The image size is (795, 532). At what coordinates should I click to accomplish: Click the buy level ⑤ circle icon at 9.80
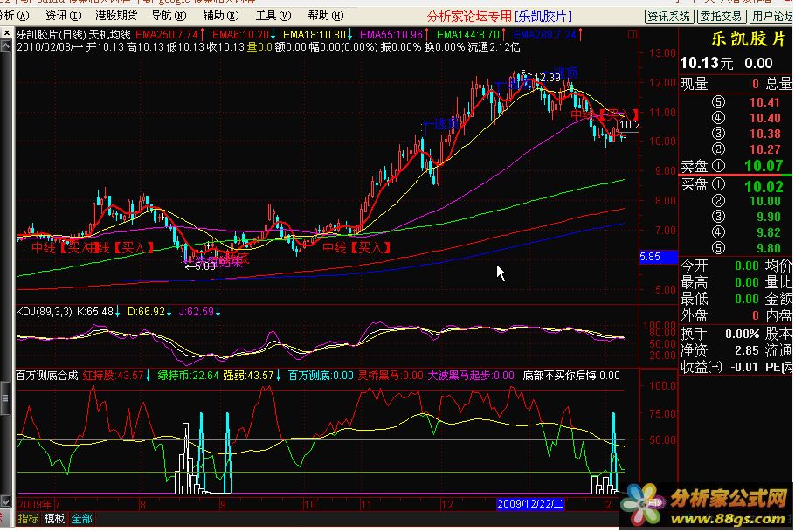(x=718, y=248)
